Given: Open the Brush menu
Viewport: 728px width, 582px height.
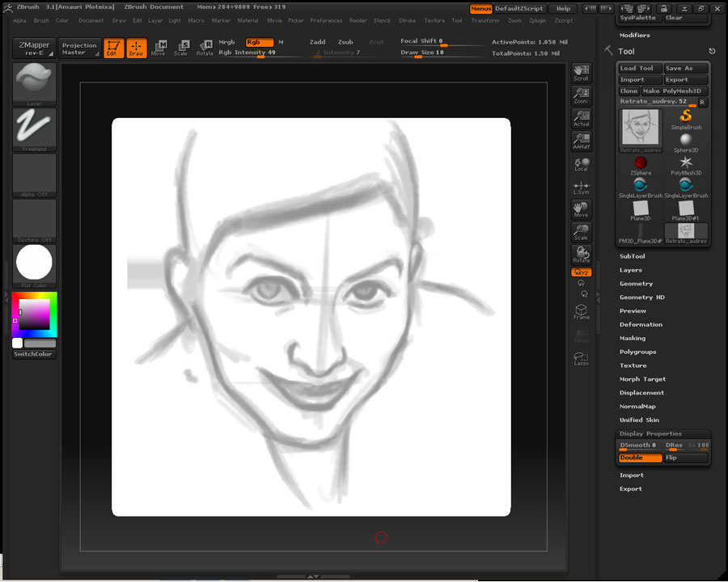Looking at the screenshot, I should (x=41, y=20).
